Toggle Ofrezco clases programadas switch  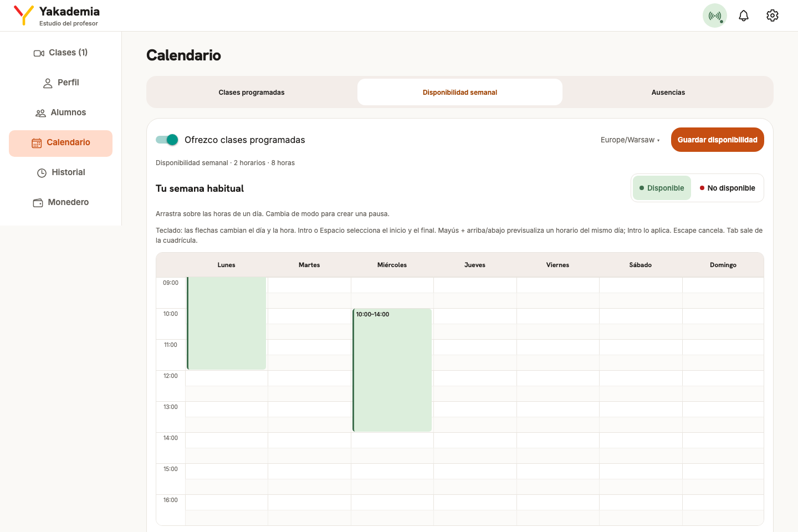tap(167, 140)
